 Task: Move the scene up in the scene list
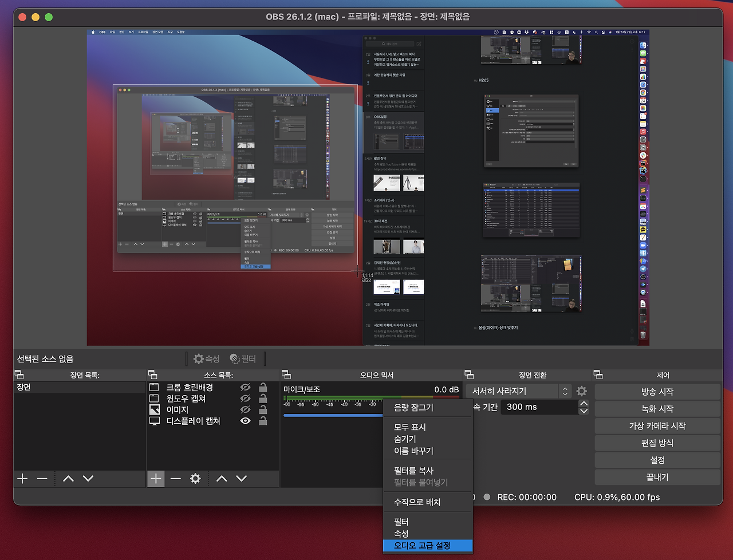pyautogui.click(x=68, y=478)
